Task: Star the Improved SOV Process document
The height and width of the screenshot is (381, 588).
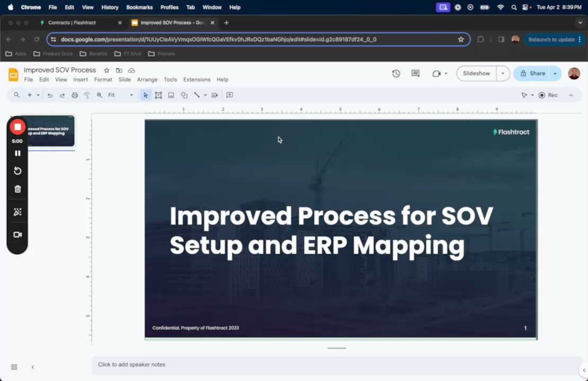Action: click(x=106, y=70)
